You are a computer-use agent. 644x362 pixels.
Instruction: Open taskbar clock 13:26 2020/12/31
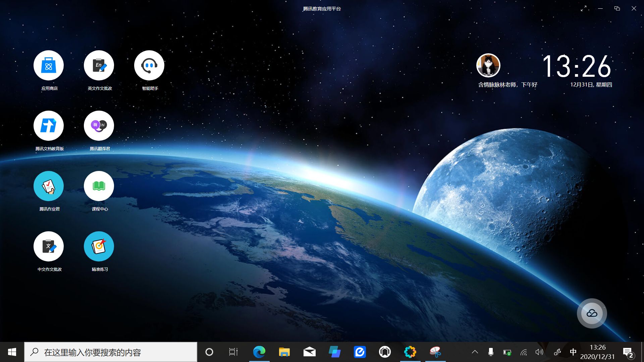(598, 352)
